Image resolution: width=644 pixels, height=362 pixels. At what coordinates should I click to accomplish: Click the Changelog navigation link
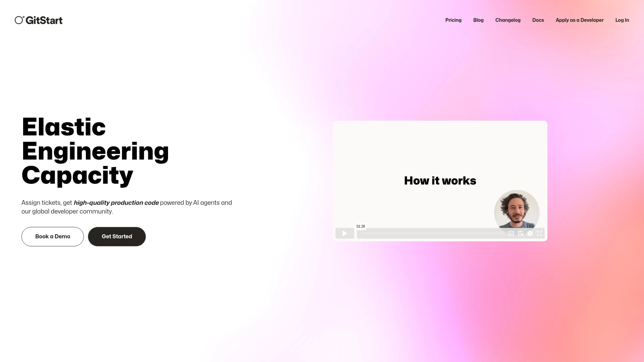(x=508, y=20)
